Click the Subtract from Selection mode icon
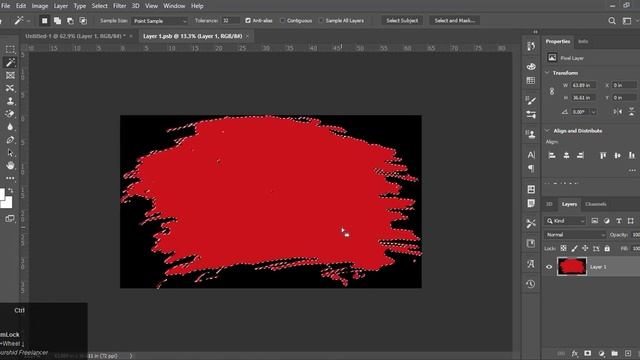Viewport: 640px width, 360px height. [x=70, y=20]
